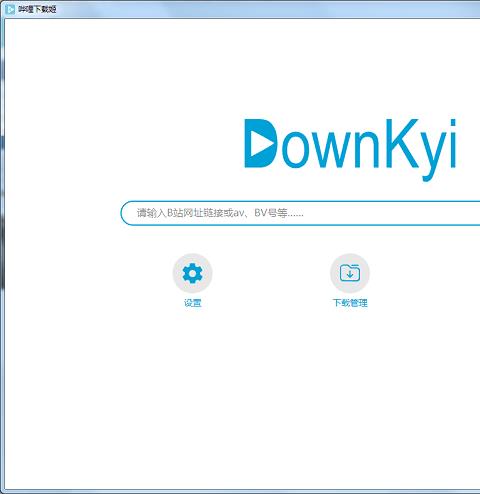The width and height of the screenshot is (480, 494).
Task: Click the app icon in the title bar
Action: [x=10, y=9]
